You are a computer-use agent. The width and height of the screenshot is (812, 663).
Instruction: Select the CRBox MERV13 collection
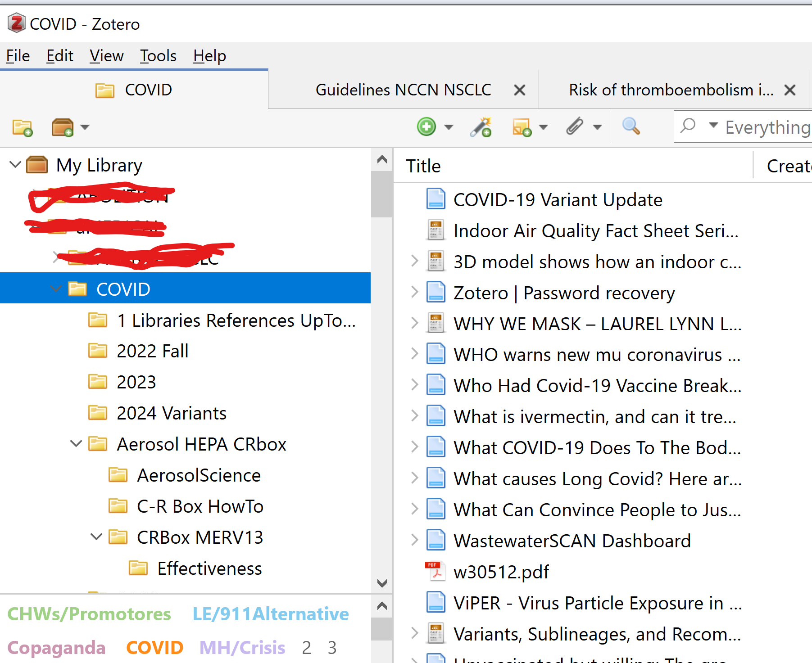(x=200, y=537)
